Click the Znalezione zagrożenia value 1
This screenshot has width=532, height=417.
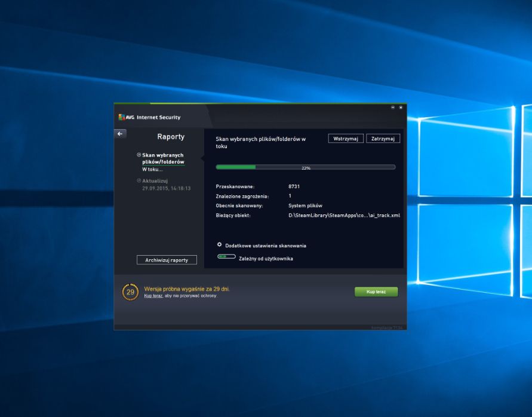(290, 196)
